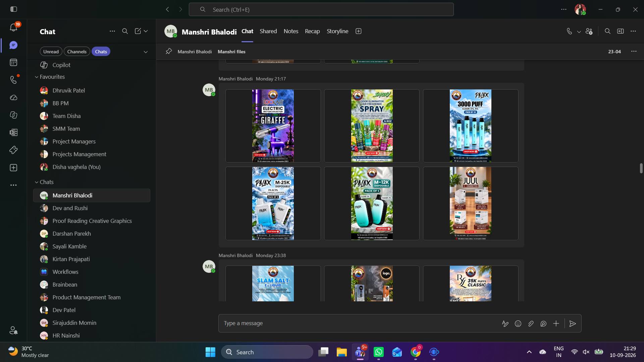Screen dimensions: 644x362
Task: Open the emoji picker in the message box
Action: point(518,323)
